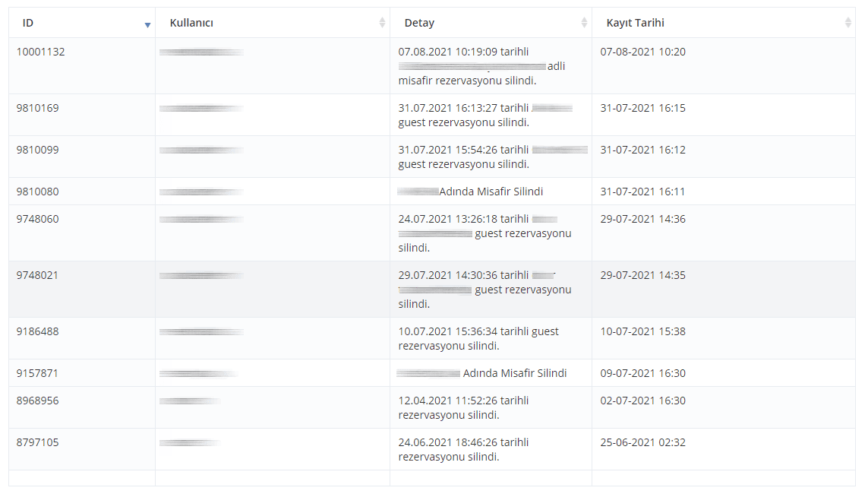Select row with ID 9810169

pos(432,115)
